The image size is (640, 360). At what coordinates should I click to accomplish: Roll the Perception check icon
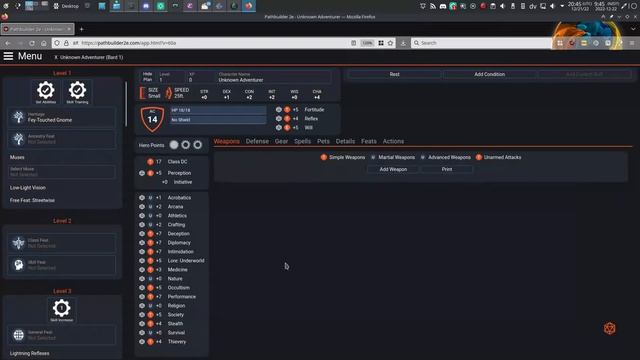click(142, 173)
